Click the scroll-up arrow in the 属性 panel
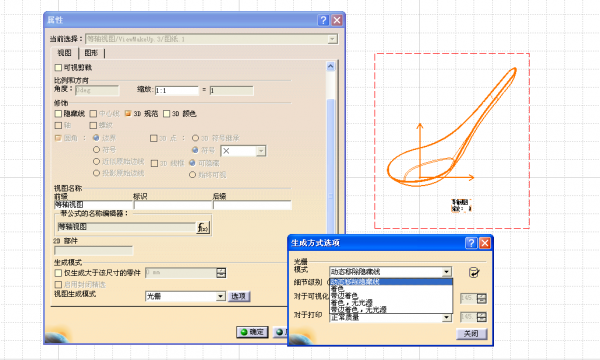Screen dimensions: 600x360 point(331,67)
